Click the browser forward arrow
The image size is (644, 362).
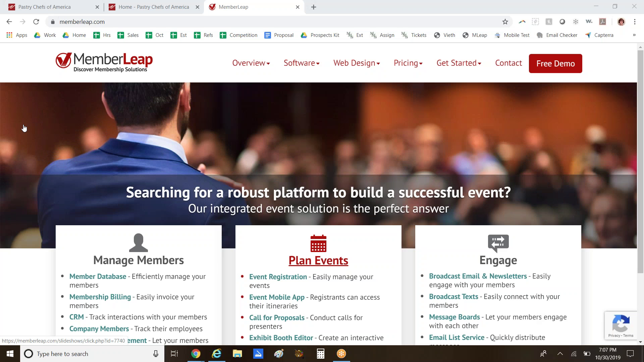(x=22, y=22)
